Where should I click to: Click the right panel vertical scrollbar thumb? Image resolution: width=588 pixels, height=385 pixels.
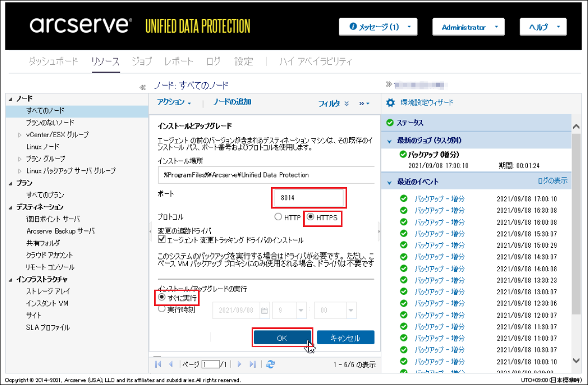point(576,224)
